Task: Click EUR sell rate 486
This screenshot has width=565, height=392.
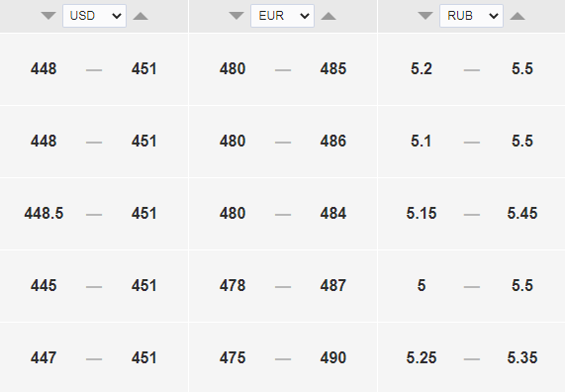Action: [x=333, y=141]
